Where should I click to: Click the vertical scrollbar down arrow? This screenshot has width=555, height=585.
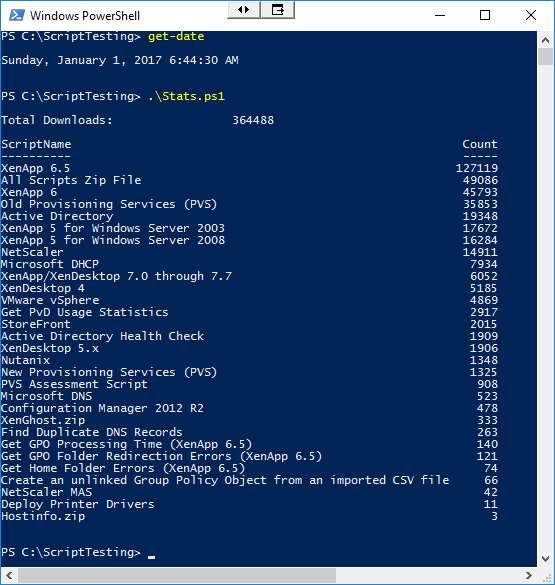545,559
